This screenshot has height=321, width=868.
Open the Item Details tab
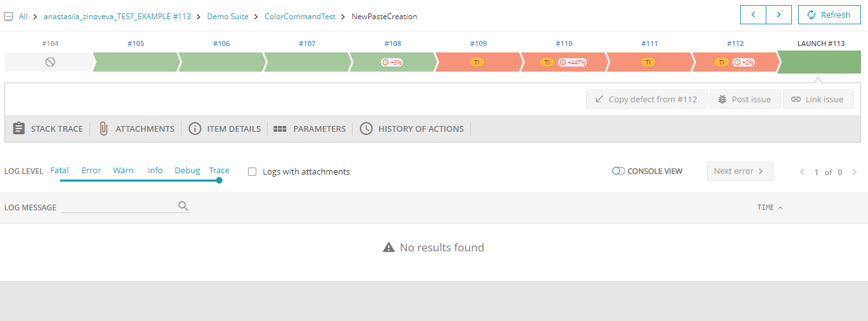point(224,129)
